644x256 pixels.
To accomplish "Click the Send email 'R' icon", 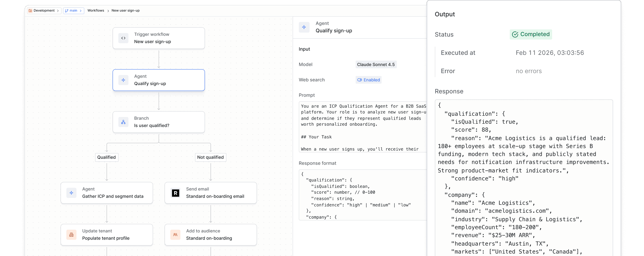I will pyautogui.click(x=175, y=193).
